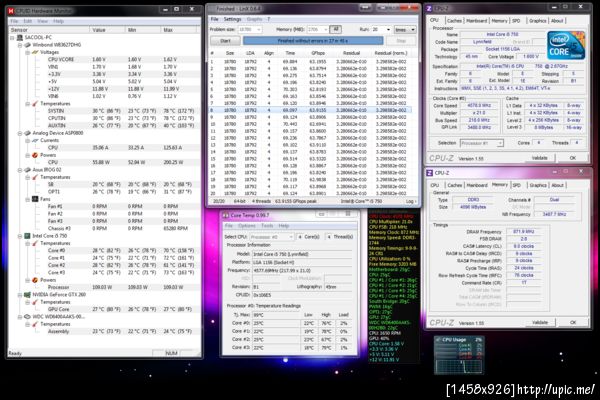Screen dimensions: 600x400
Task: Click the Max column header in Hardware Monitor
Action: [x=178, y=30]
